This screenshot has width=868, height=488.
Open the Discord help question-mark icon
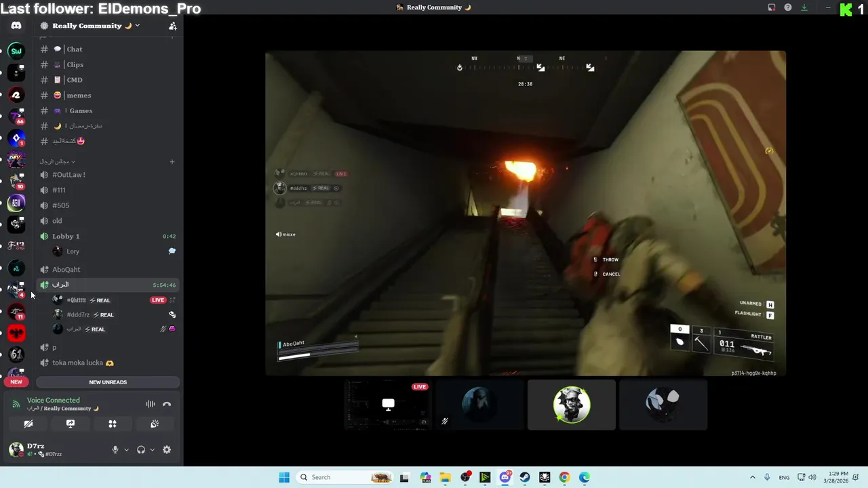pos(788,7)
